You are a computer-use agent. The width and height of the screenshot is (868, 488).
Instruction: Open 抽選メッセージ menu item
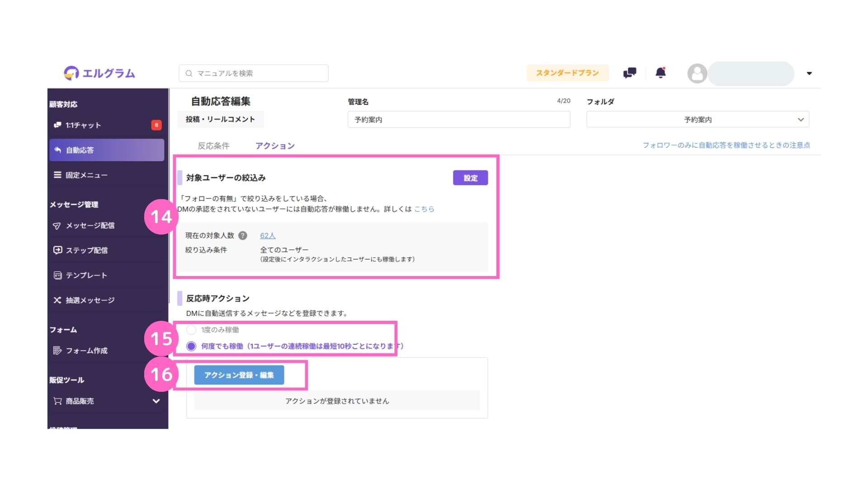(x=107, y=300)
